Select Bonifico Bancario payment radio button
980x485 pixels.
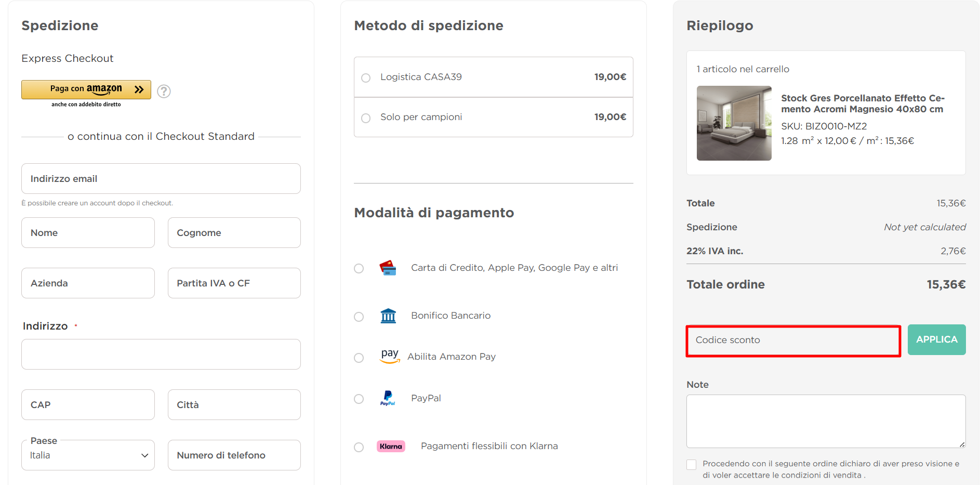coord(359,317)
